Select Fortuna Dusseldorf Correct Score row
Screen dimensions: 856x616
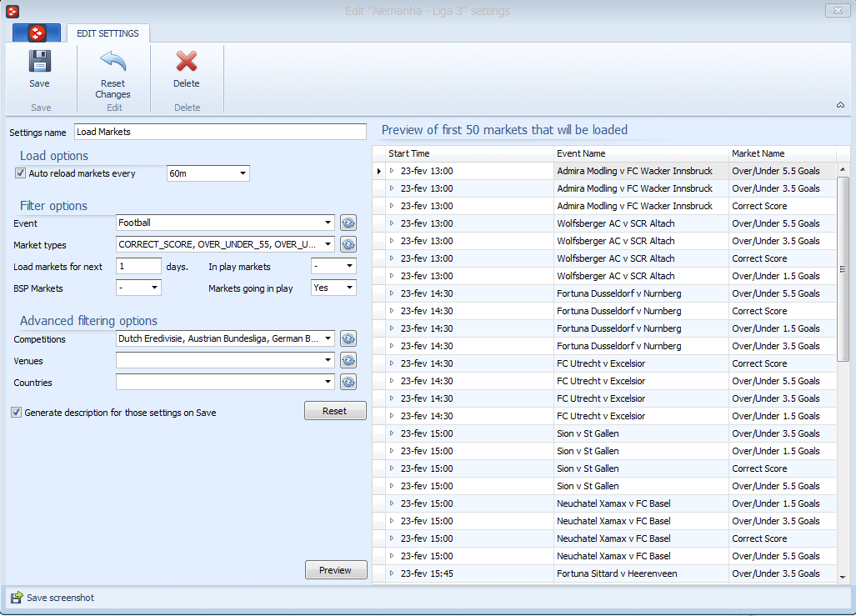pyautogui.click(x=603, y=311)
